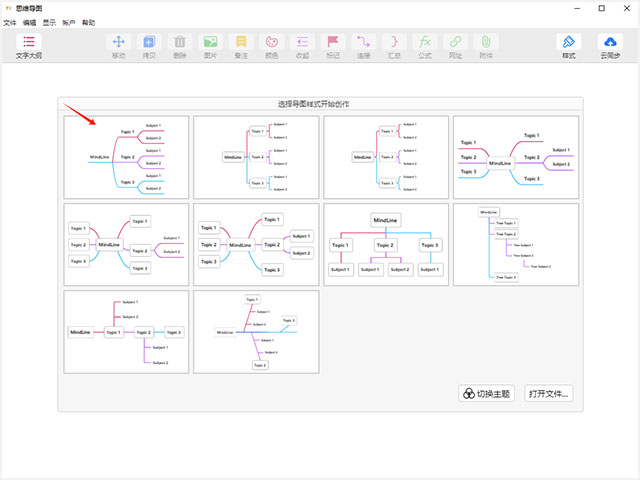This screenshot has width=640, height=480.
Task: Select the fishbone diagram template
Action: coord(256,332)
